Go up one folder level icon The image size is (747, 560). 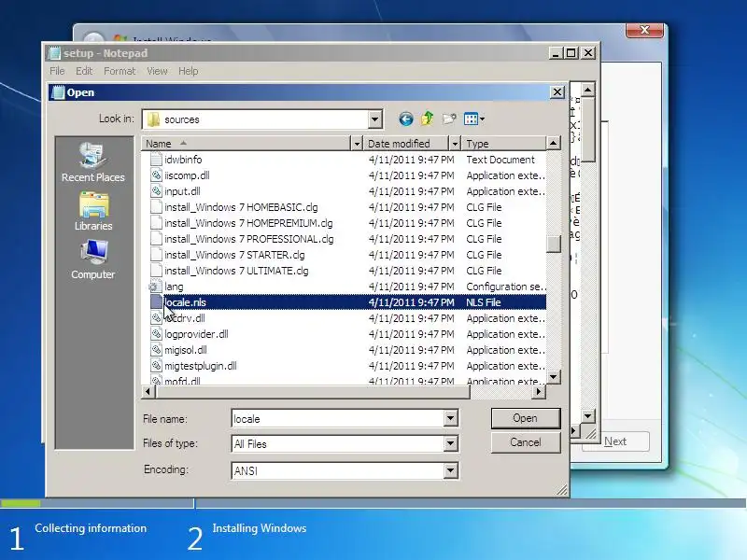[x=428, y=119]
